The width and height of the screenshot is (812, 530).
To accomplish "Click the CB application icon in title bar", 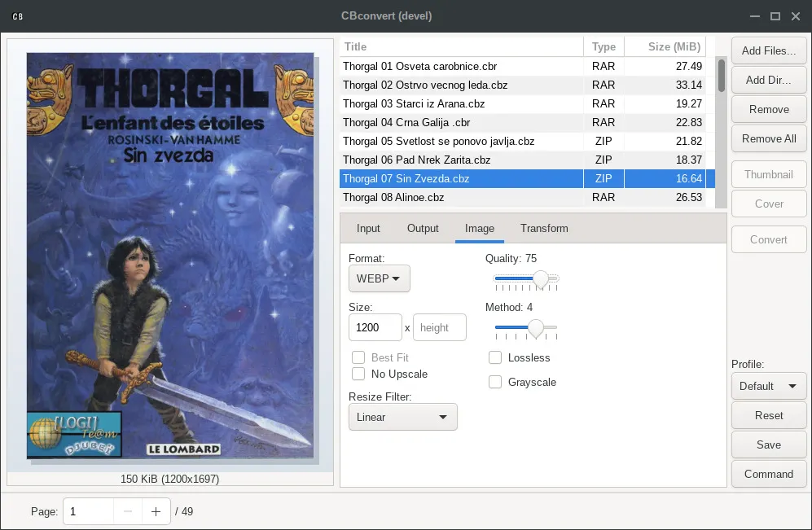I will (18, 16).
